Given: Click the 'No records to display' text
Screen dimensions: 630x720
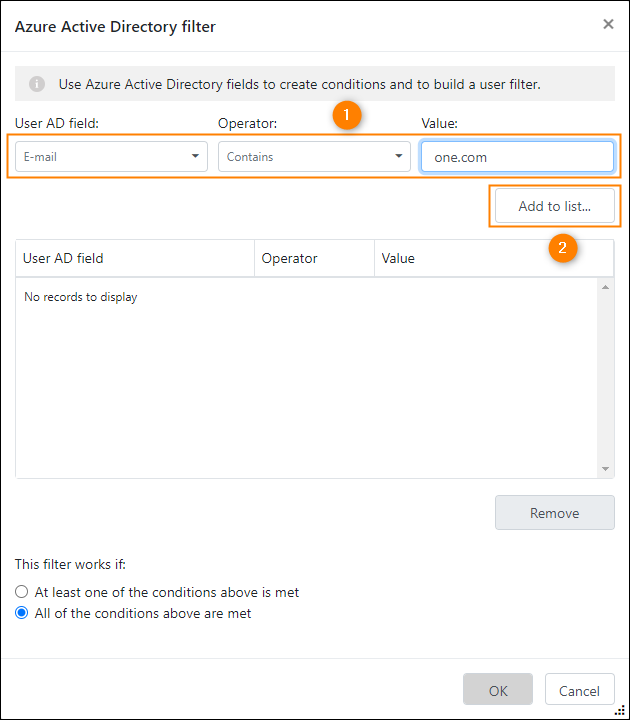Looking at the screenshot, I should point(81,297).
